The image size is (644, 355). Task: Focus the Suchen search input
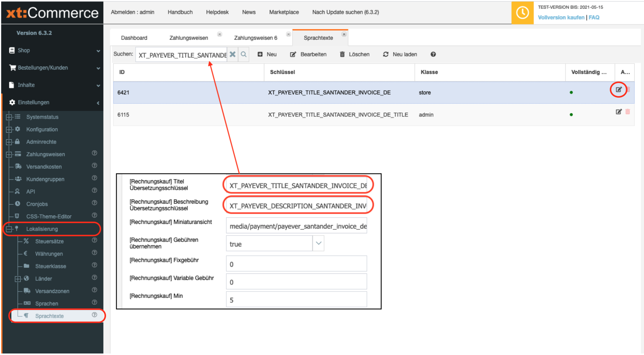tap(182, 55)
